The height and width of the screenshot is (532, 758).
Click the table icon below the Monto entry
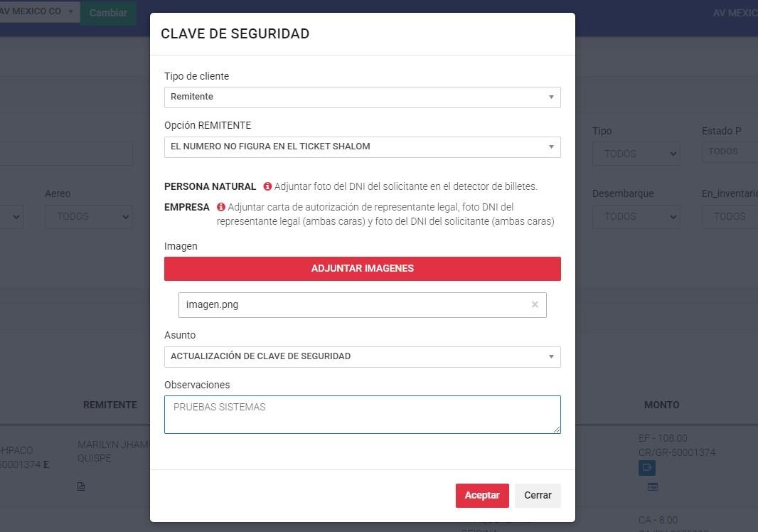[653, 487]
